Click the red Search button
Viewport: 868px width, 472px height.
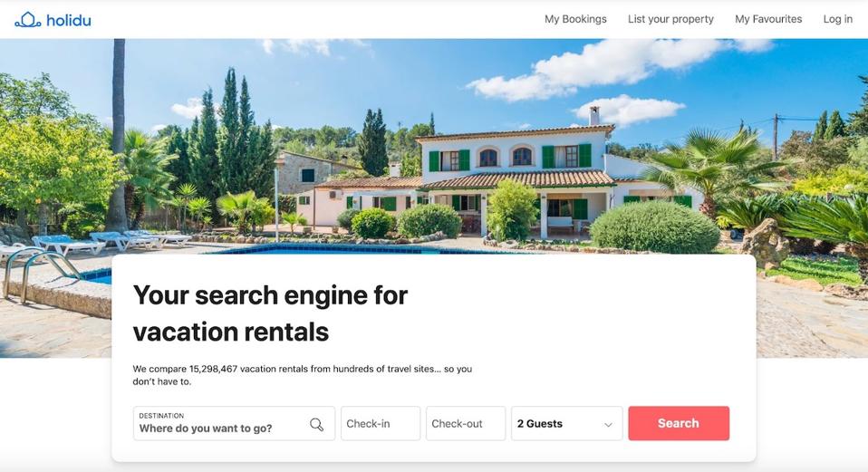tap(679, 423)
